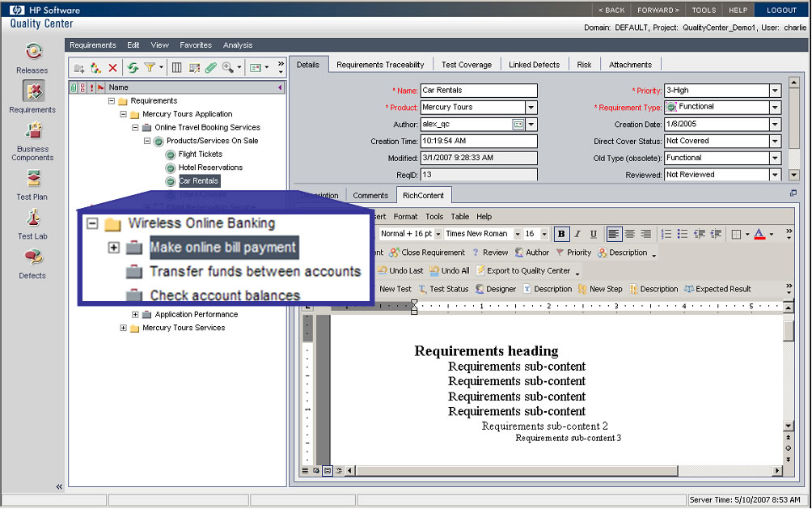The width and height of the screenshot is (812, 509).
Task: Collapse the Mercury Tours Application folder
Action: tap(123, 114)
